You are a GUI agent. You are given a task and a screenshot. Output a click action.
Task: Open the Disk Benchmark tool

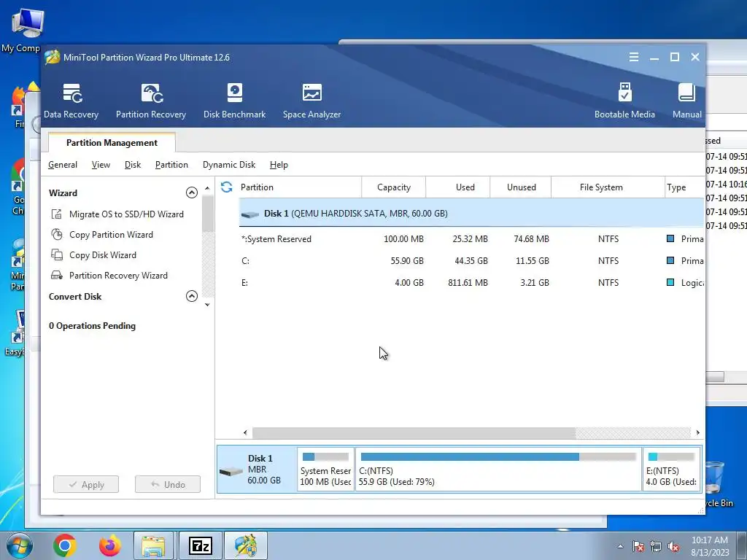point(234,101)
